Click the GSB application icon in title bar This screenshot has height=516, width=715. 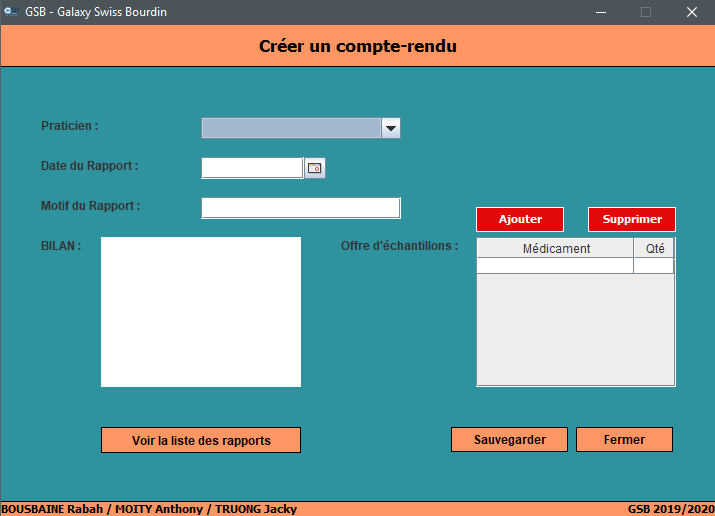point(12,12)
